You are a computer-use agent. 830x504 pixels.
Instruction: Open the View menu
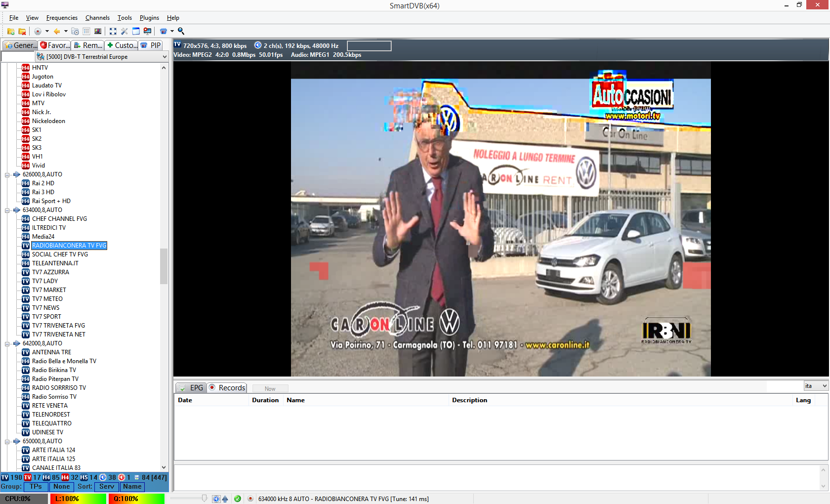32,18
